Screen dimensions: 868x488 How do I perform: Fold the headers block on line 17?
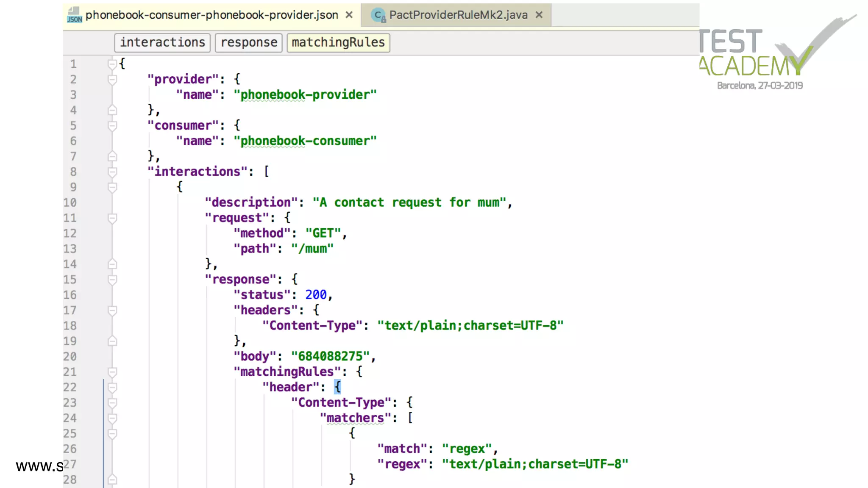click(x=112, y=311)
